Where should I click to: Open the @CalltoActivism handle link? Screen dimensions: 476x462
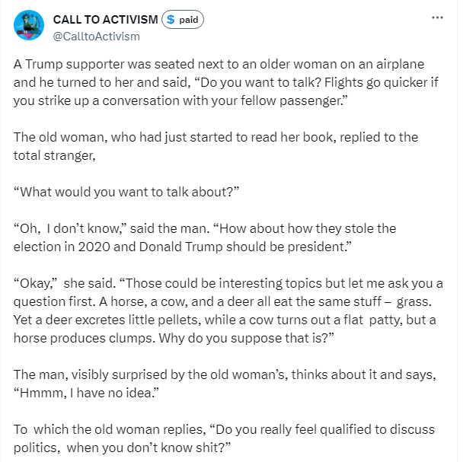tap(96, 37)
